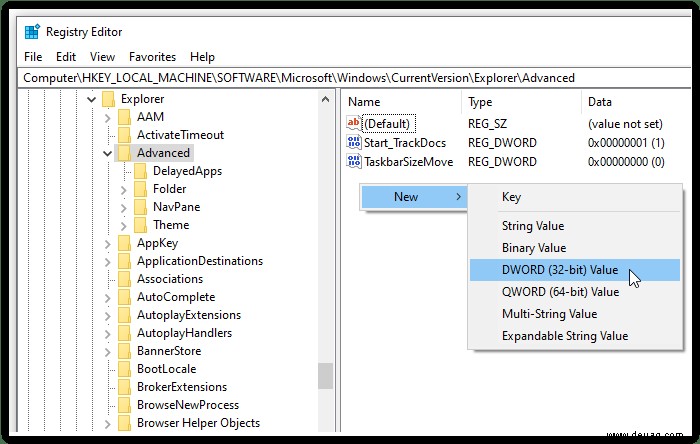Click the (Default) value name

click(387, 124)
